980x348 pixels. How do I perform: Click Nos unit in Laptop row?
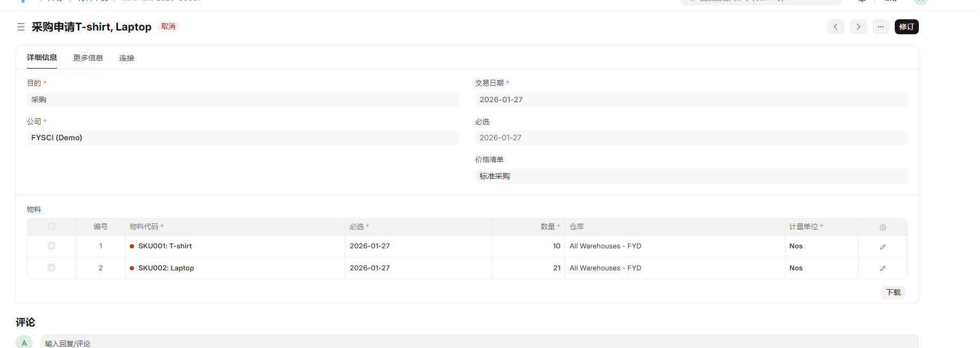tap(796, 268)
